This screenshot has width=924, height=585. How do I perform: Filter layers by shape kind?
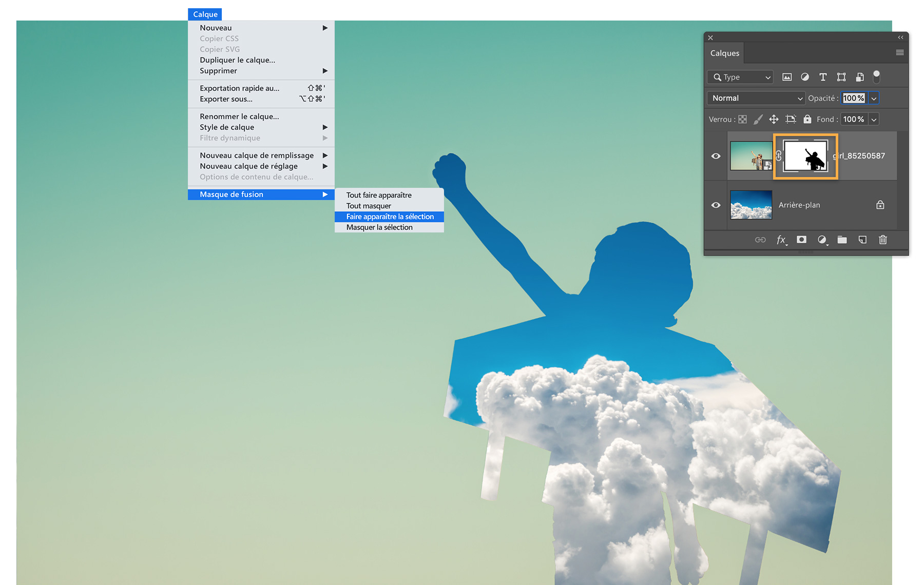(x=841, y=77)
